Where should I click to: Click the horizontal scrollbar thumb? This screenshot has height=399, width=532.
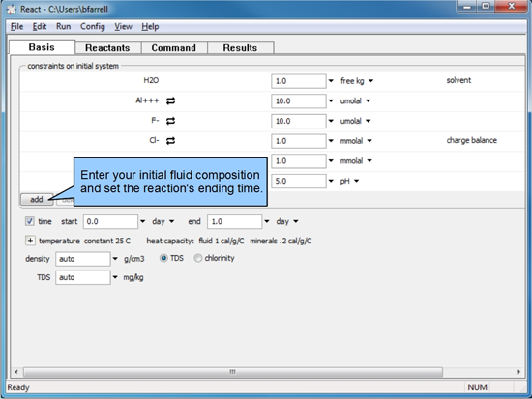point(233,372)
